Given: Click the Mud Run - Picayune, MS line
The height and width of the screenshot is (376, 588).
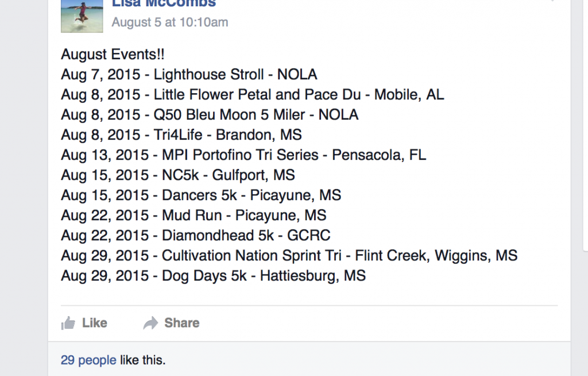Looking at the screenshot, I should pyautogui.click(x=194, y=215).
